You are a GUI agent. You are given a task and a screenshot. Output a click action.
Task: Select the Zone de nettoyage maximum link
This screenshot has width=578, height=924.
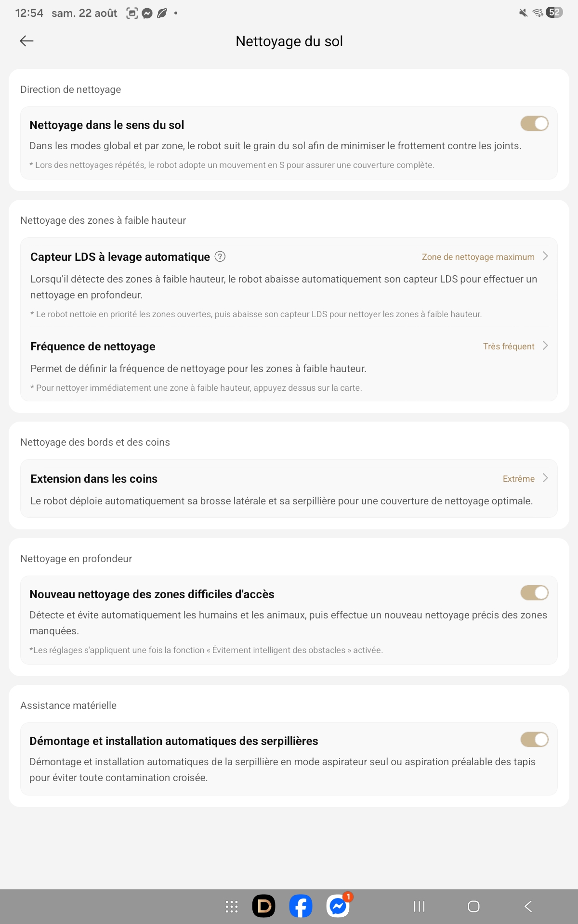tap(478, 257)
